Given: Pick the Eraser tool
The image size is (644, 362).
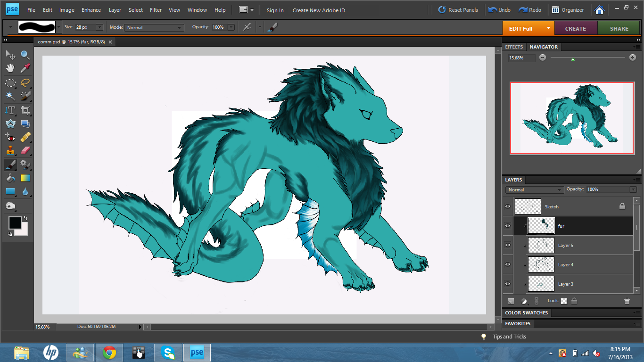Looking at the screenshot, I should click(x=25, y=151).
